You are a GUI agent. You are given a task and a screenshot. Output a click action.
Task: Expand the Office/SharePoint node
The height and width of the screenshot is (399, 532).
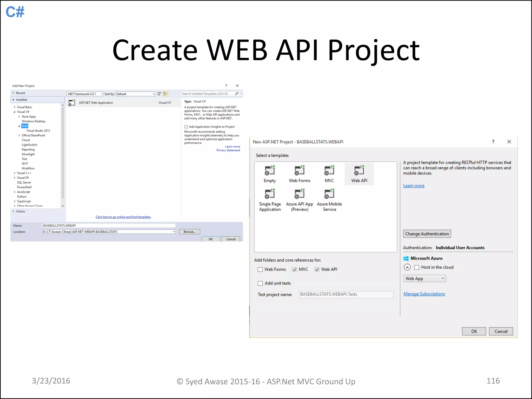point(19,135)
